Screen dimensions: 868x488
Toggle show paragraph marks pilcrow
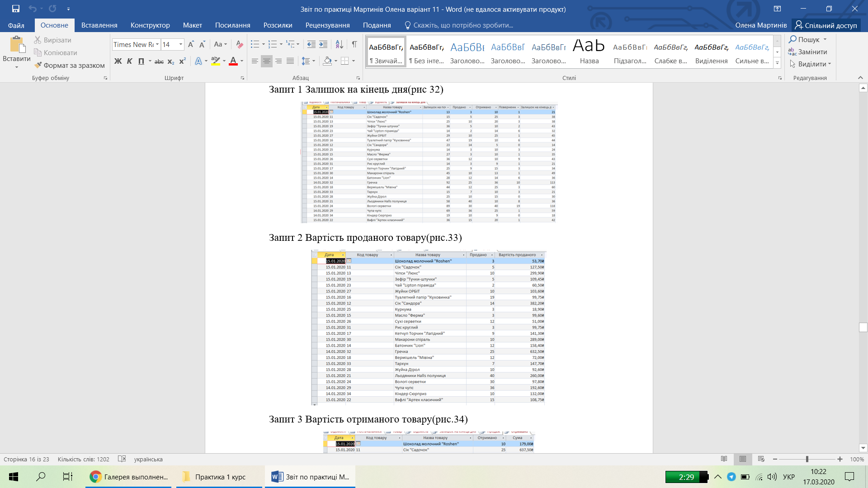pos(354,44)
